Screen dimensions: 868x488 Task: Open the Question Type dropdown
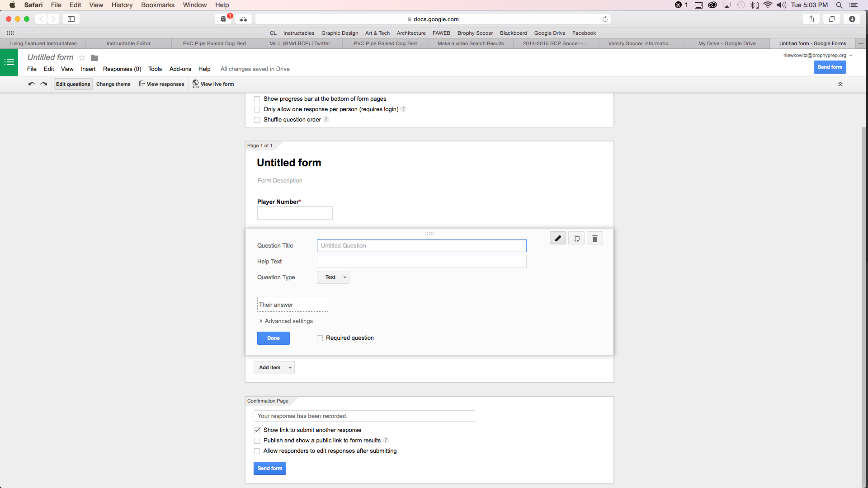333,277
